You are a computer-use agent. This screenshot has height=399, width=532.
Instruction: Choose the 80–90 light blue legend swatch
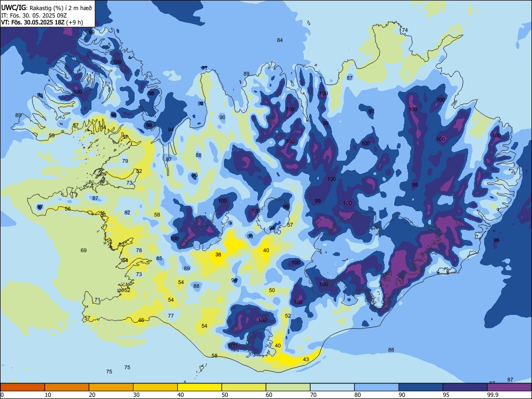pos(377,387)
